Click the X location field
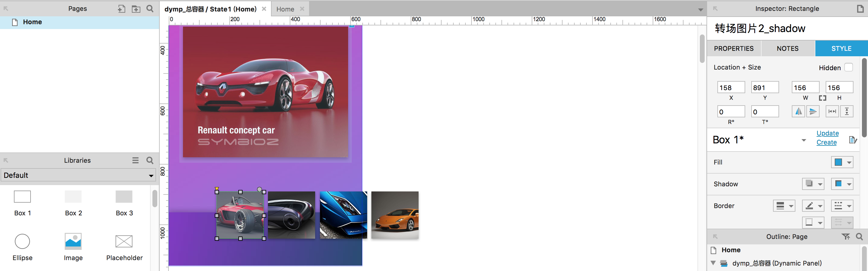 point(731,88)
